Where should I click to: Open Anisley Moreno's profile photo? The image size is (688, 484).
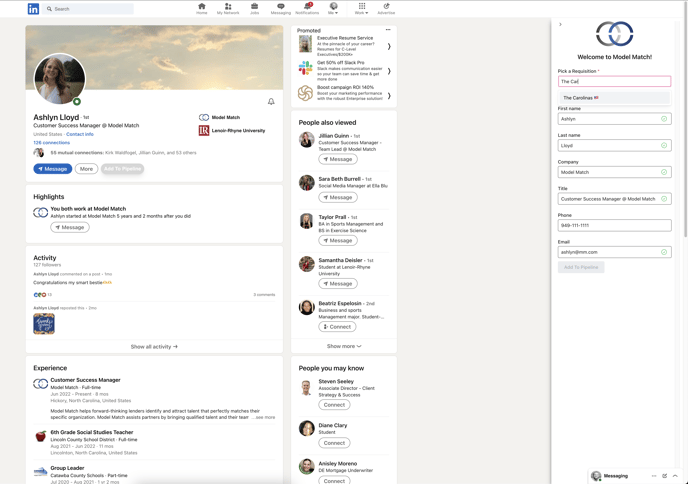point(307,466)
